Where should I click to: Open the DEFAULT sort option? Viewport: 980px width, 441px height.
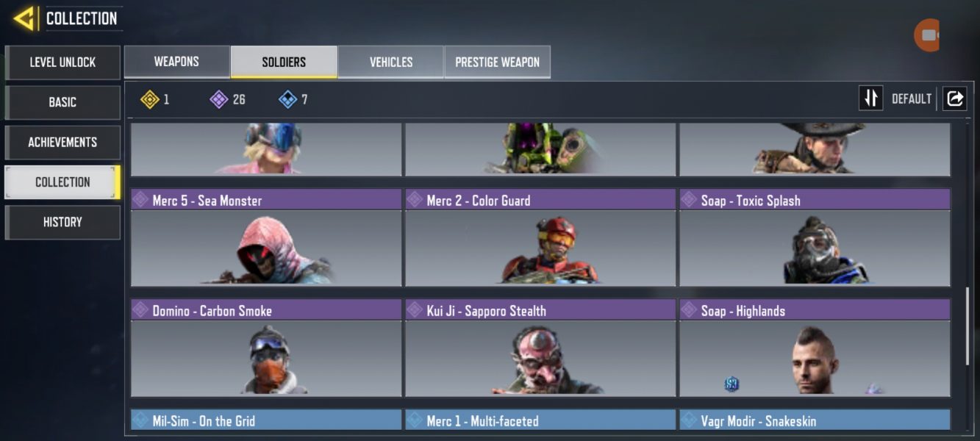point(912,99)
